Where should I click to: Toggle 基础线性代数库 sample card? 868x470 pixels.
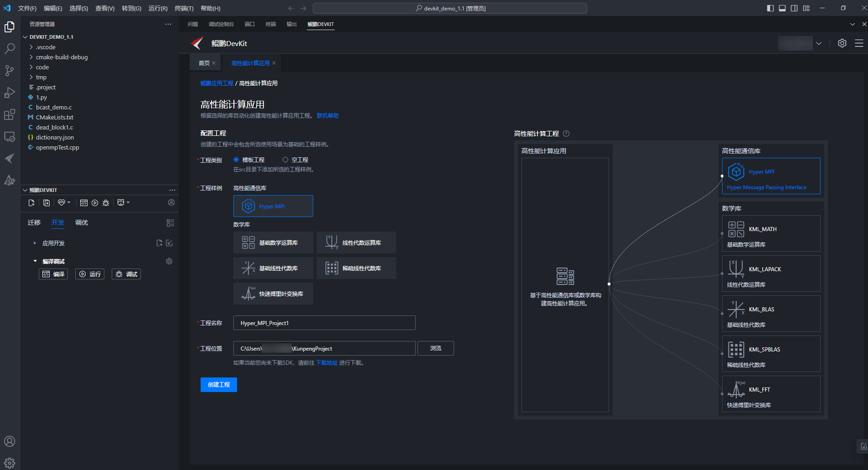click(x=273, y=268)
